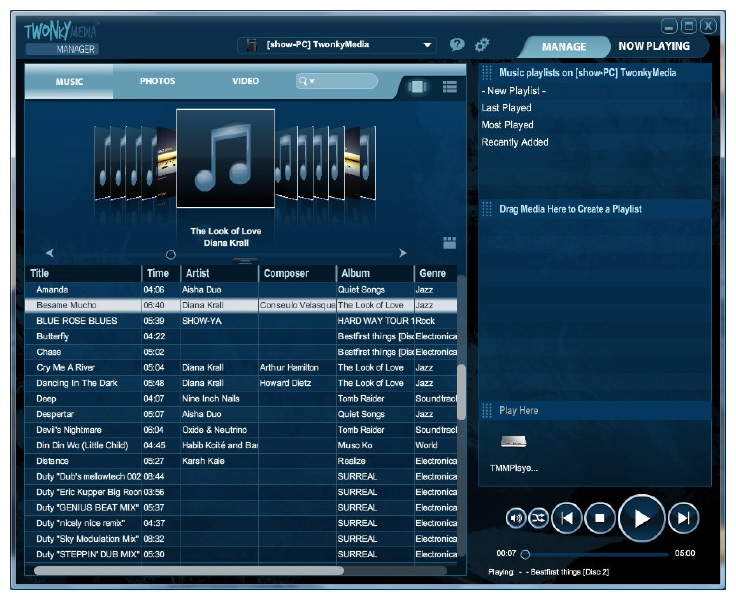
Task: Open the TwonkyMedia server dropdown
Action: coord(428,45)
